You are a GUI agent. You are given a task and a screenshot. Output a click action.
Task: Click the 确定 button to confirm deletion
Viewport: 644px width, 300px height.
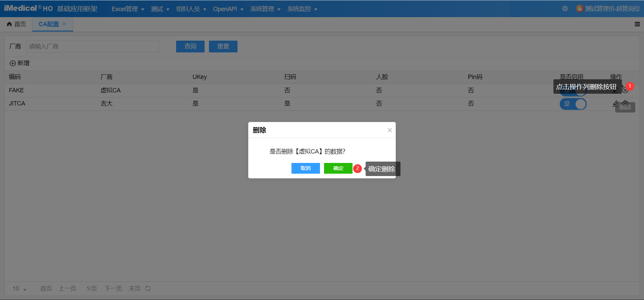tap(338, 168)
